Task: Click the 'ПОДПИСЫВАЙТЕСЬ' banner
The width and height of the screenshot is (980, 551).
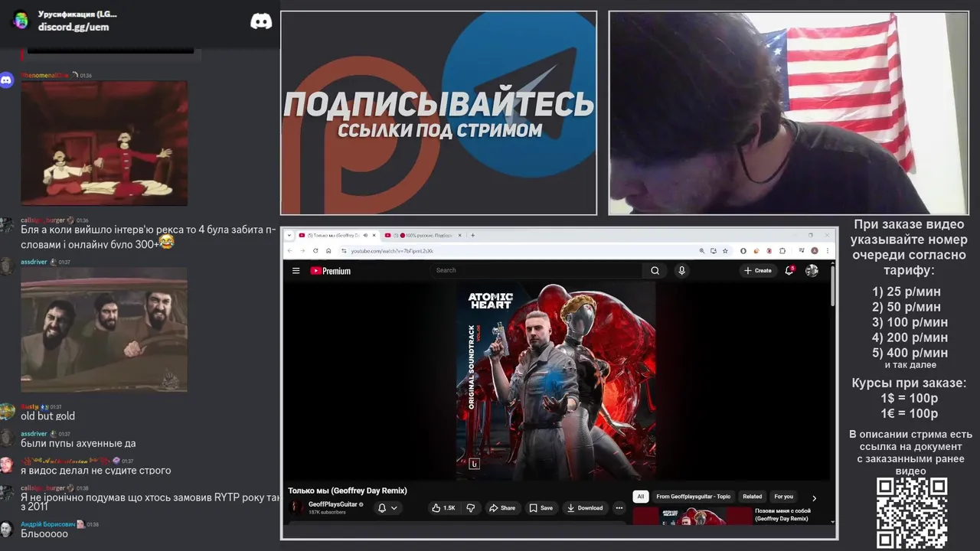Action: tap(439, 104)
